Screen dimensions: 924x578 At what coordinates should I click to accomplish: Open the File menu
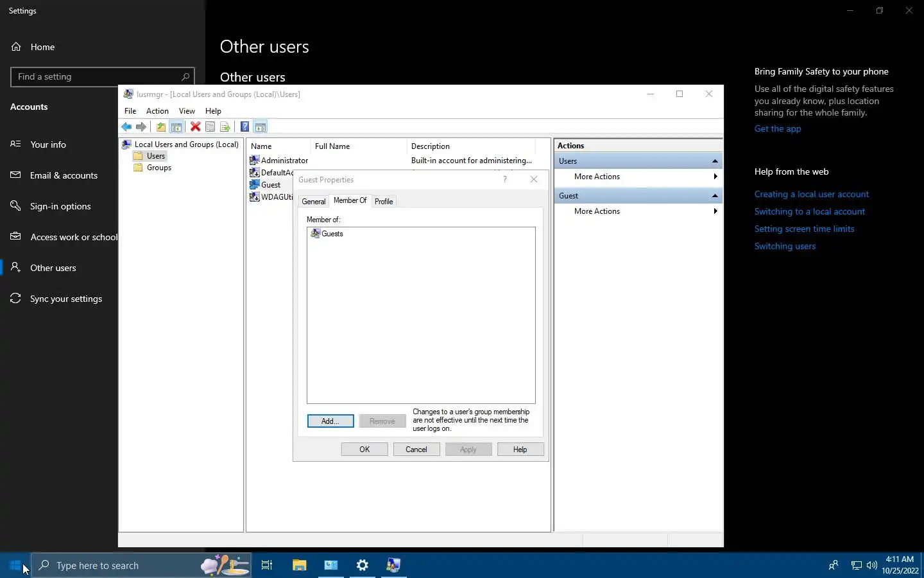(x=130, y=111)
